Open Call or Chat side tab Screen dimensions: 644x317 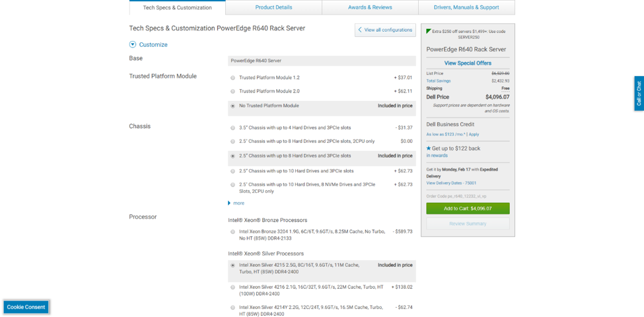639,93
